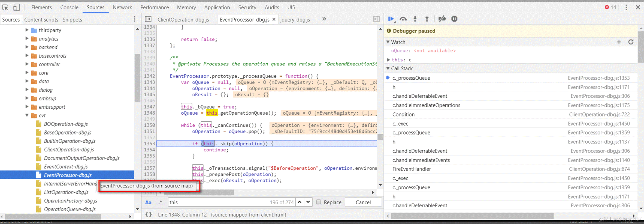Open OperationQueue-dbg.js in the file tree
644x224 pixels.
point(69,209)
